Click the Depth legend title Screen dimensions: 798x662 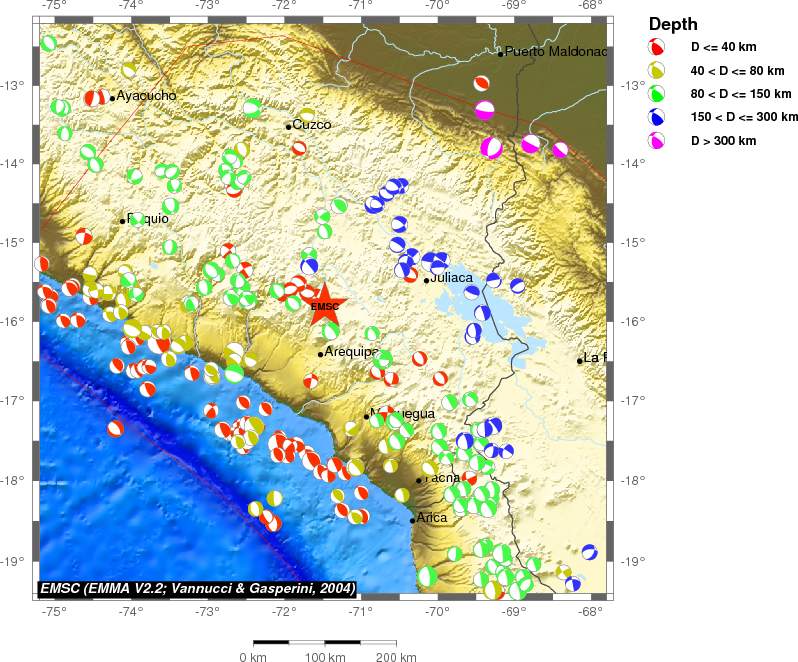673,24
